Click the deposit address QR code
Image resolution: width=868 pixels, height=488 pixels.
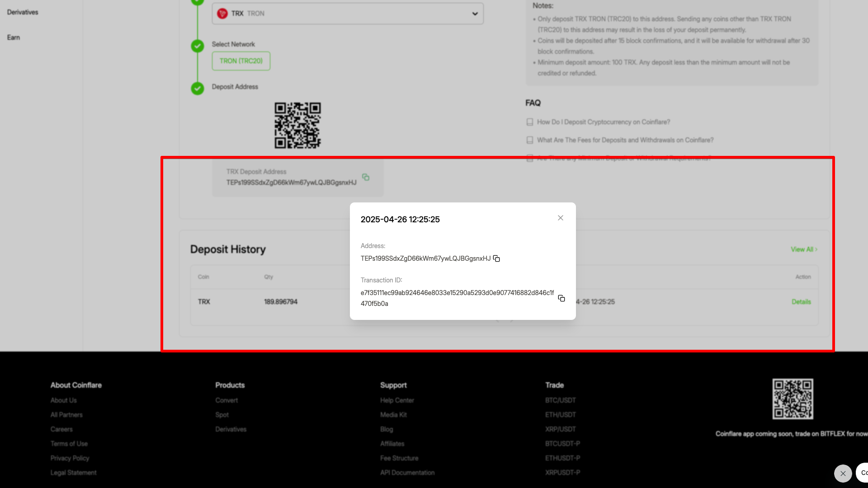tap(297, 126)
